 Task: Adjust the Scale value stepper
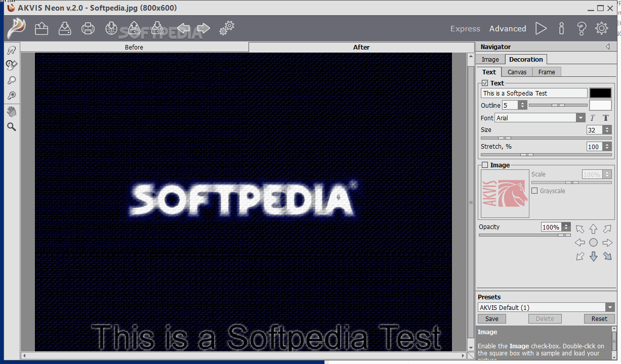[607, 174]
